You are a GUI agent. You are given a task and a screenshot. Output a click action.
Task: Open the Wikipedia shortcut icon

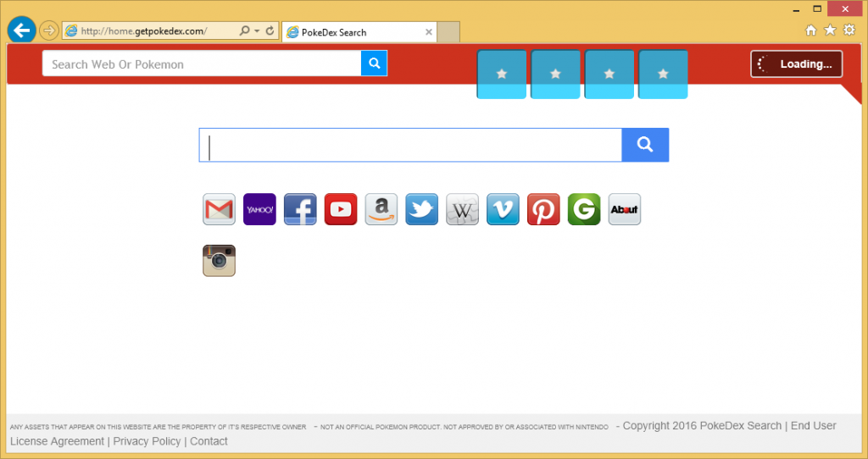pos(462,209)
